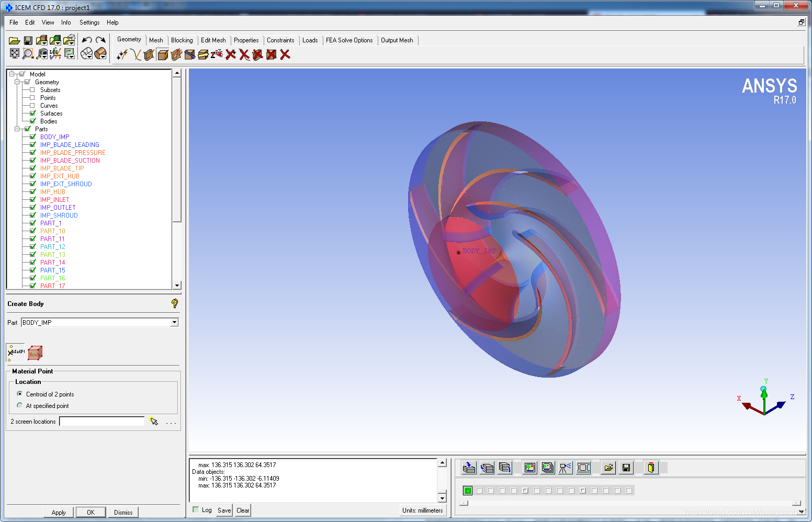Open the Output Mesh tab

pyautogui.click(x=397, y=40)
